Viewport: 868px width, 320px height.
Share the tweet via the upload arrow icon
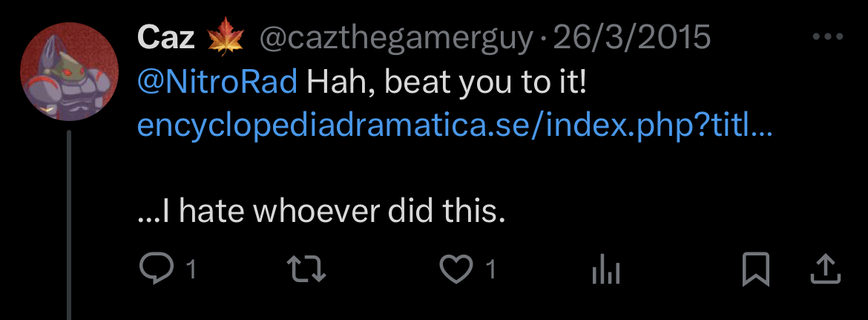click(823, 270)
